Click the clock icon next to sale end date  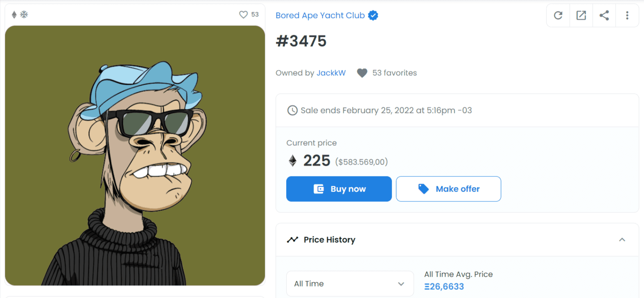pyautogui.click(x=292, y=110)
